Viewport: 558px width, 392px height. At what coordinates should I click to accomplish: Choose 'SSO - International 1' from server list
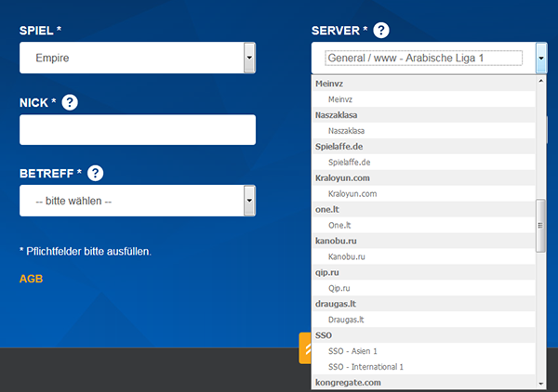(x=423, y=367)
